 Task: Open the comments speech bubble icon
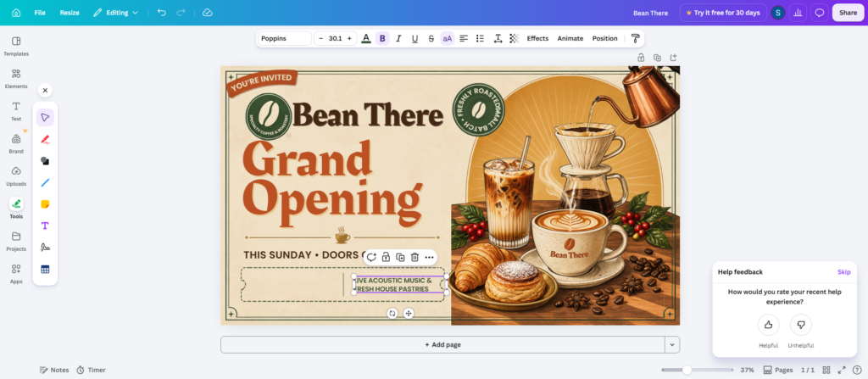point(820,13)
